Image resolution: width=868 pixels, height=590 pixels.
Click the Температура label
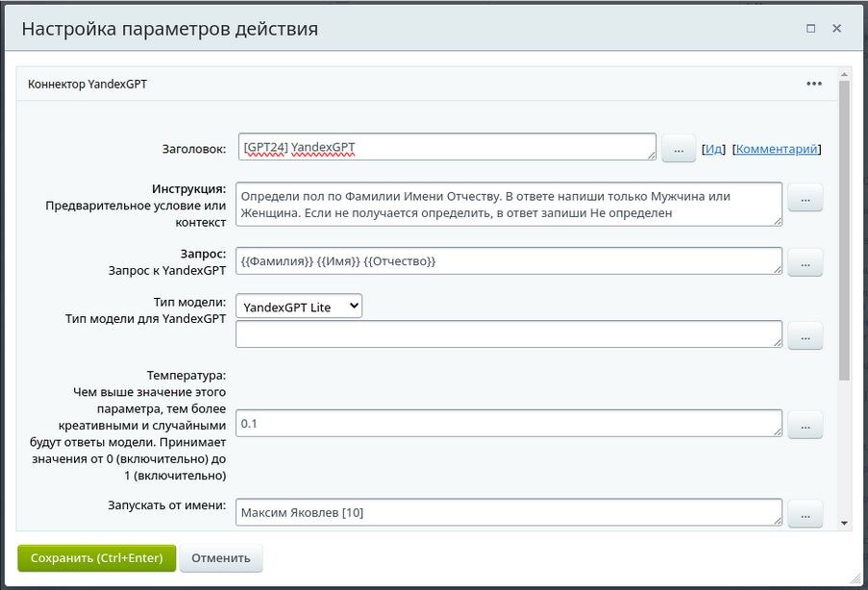[186, 376]
